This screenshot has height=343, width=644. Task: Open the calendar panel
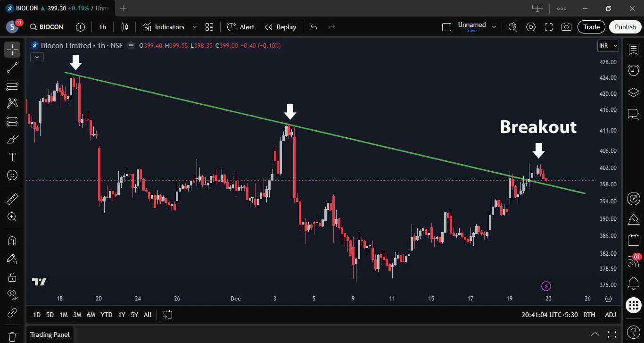[x=633, y=240]
